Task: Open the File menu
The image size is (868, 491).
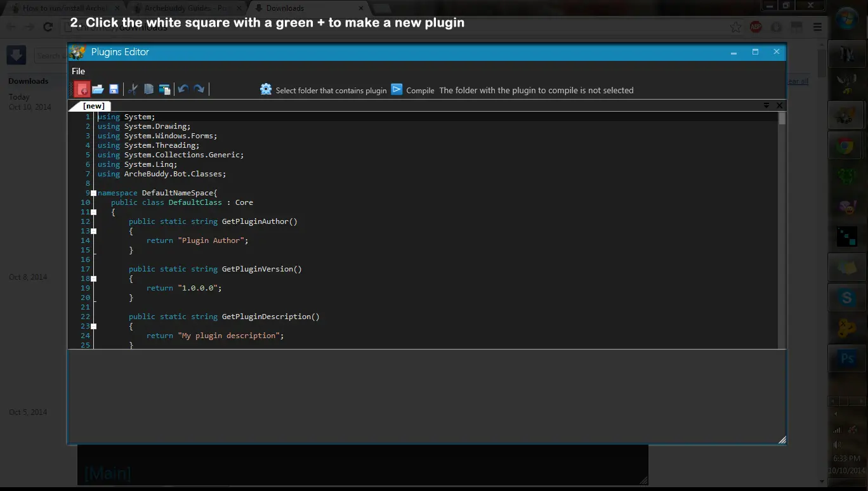Action: point(78,71)
